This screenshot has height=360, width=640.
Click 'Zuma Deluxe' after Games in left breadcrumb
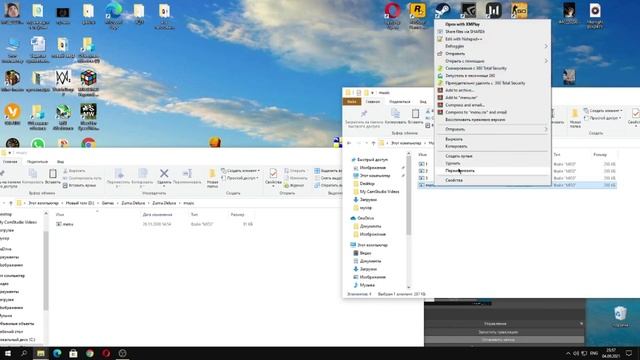(x=133, y=203)
